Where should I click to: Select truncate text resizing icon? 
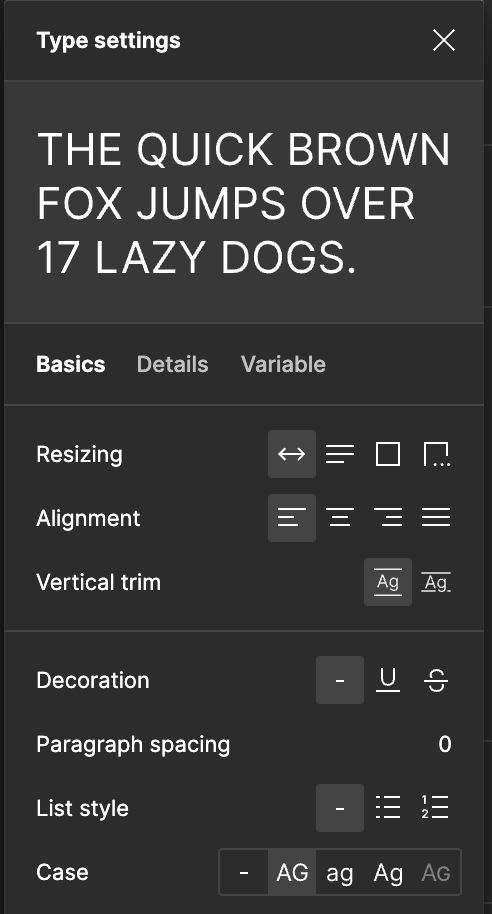[436, 454]
